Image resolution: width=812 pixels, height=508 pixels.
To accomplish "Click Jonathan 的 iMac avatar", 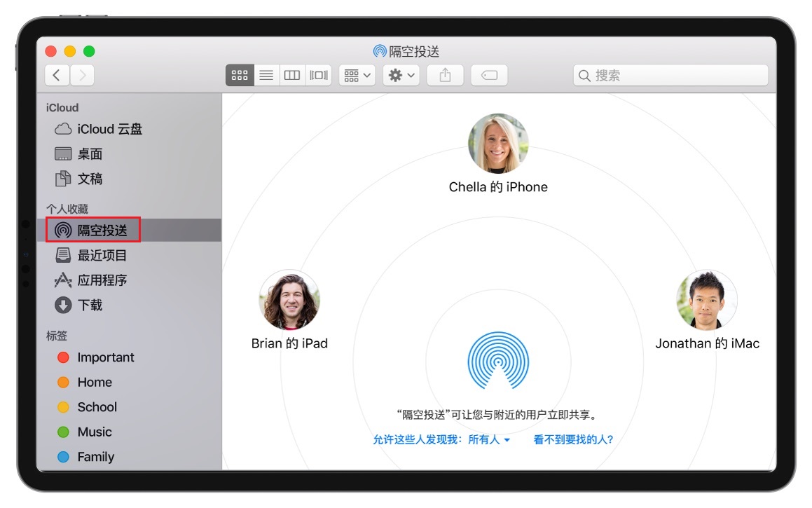I will tap(707, 300).
